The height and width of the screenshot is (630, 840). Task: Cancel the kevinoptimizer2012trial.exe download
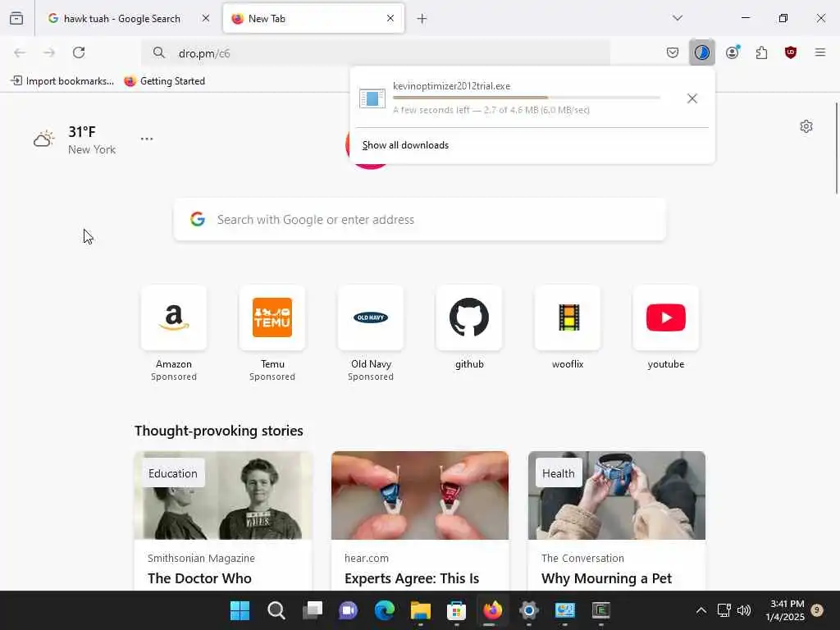point(692,98)
